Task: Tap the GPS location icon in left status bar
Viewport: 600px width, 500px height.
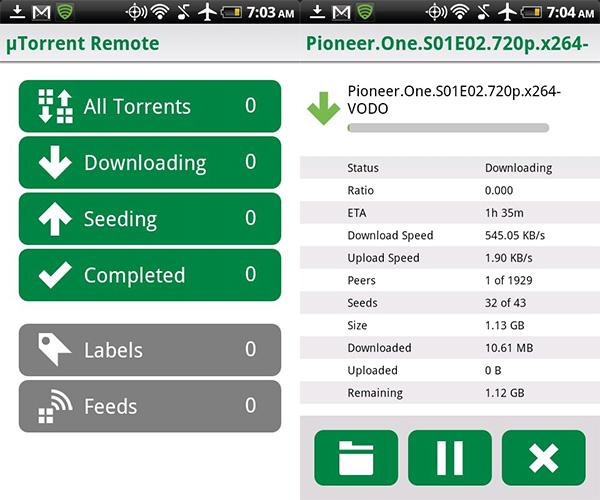Action: click(136, 12)
